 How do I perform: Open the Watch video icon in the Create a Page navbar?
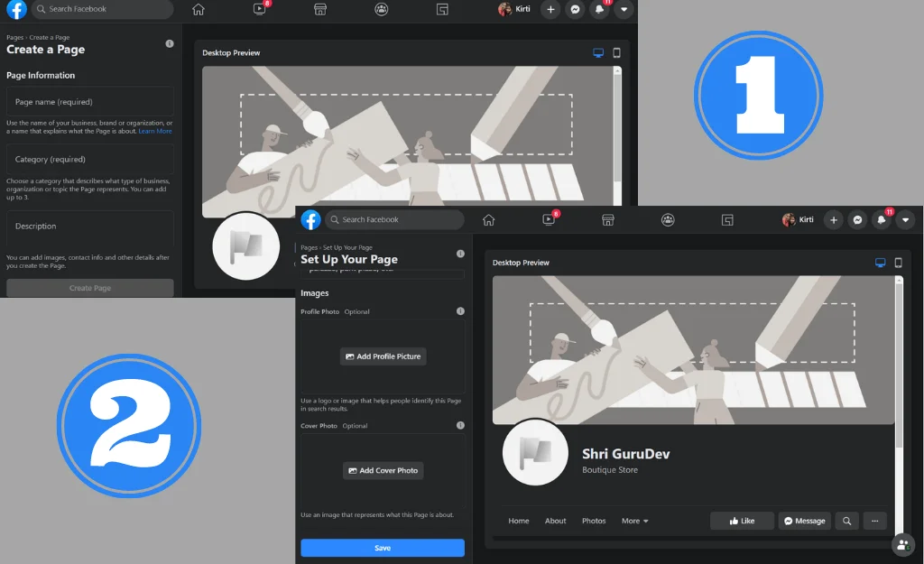pos(260,9)
